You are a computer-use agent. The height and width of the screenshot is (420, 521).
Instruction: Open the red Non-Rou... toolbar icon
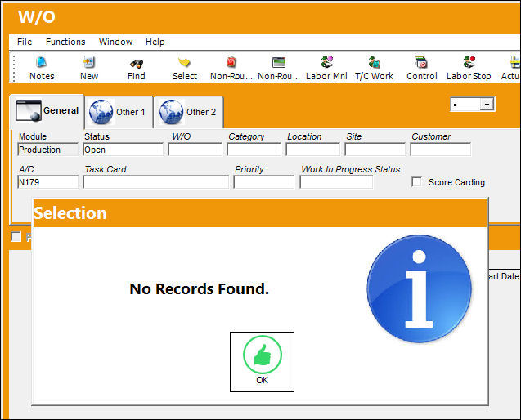click(x=231, y=68)
